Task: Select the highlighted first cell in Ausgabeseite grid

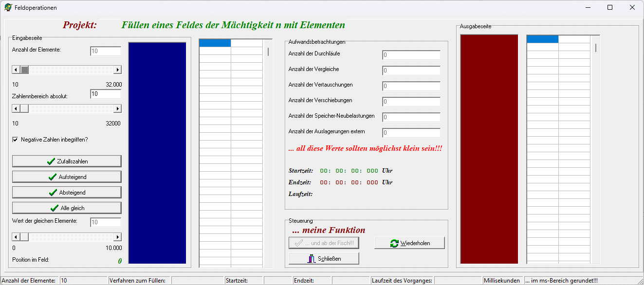Action: (x=542, y=39)
